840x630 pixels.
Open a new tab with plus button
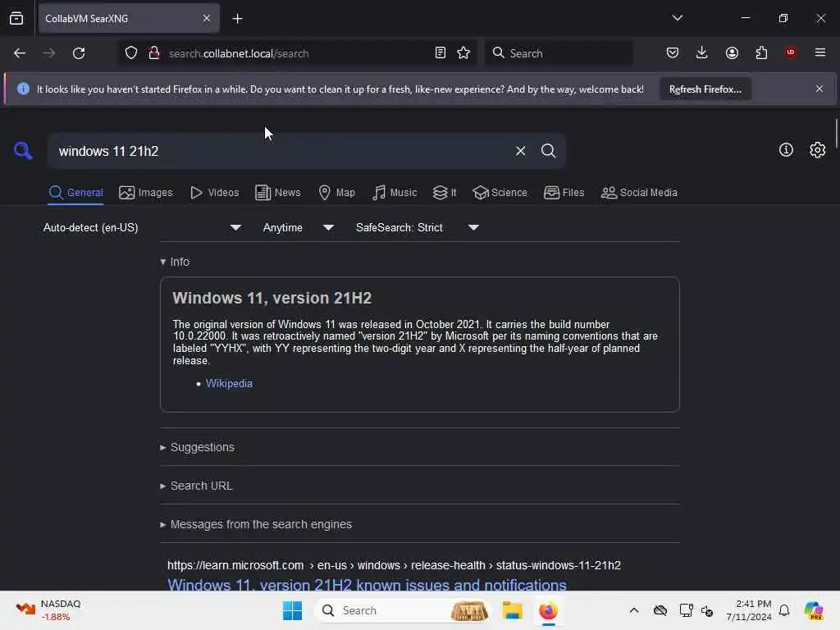pyautogui.click(x=237, y=19)
